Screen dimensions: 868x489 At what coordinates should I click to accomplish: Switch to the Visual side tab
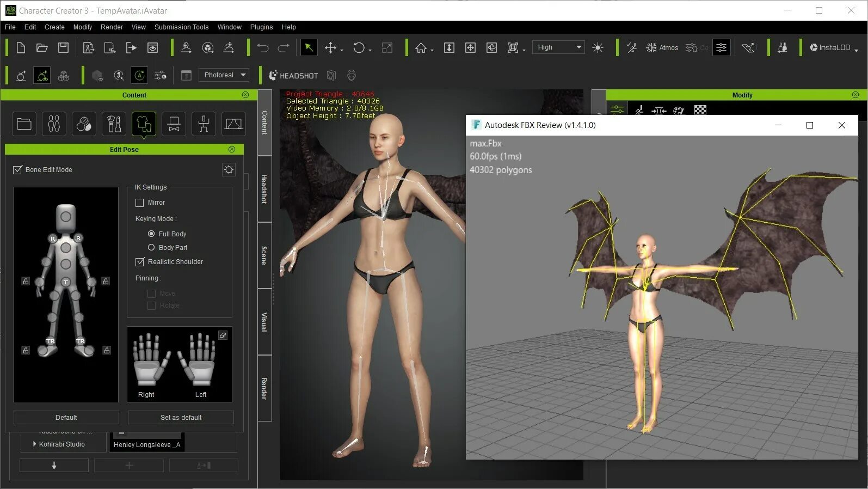pos(264,322)
